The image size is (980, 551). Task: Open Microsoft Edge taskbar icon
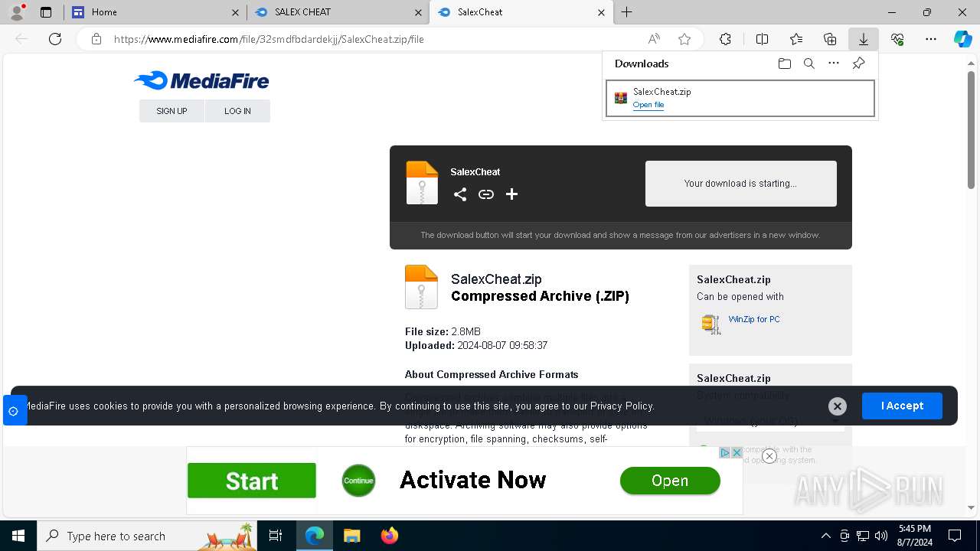coord(315,536)
